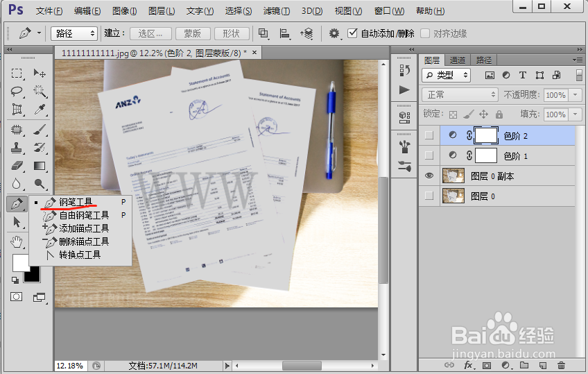
Task: Show the 色阶 2 layer
Action: point(429,135)
